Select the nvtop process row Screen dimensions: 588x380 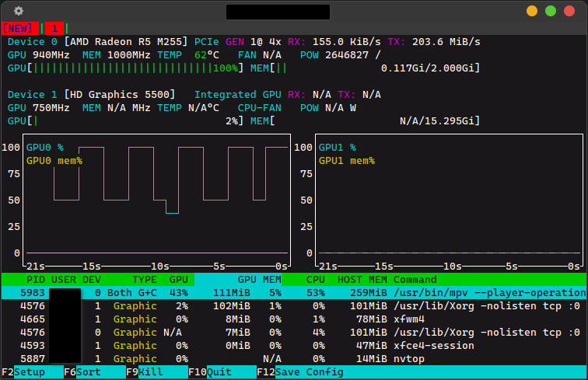click(x=409, y=358)
